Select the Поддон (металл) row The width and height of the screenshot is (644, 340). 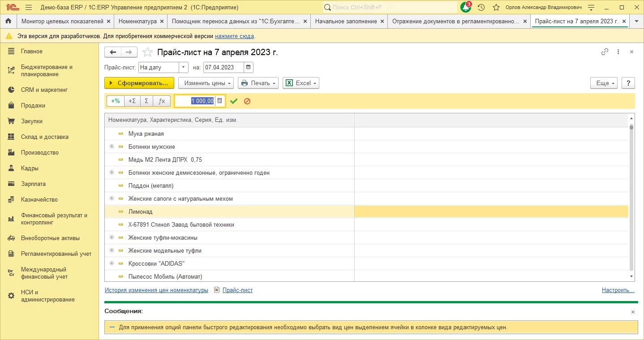tap(366, 186)
